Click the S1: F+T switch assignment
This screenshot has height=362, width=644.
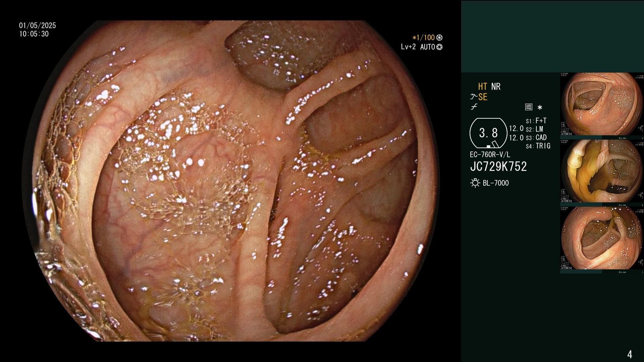point(536,121)
